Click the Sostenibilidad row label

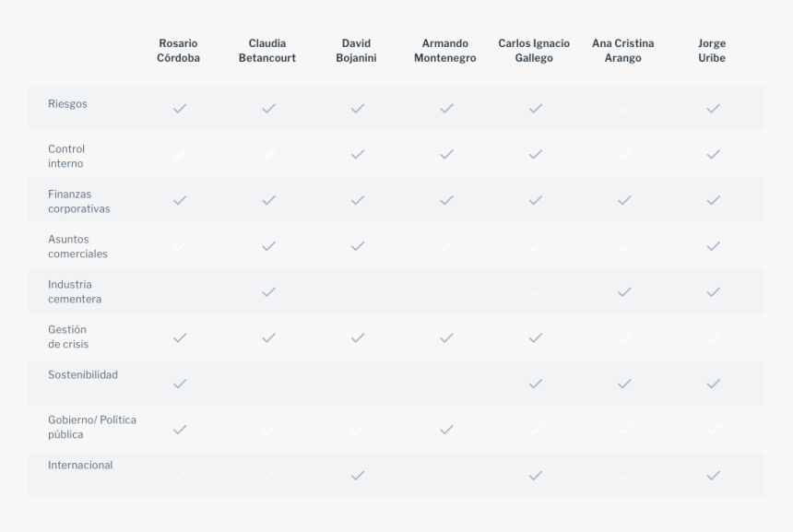pos(83,374)
